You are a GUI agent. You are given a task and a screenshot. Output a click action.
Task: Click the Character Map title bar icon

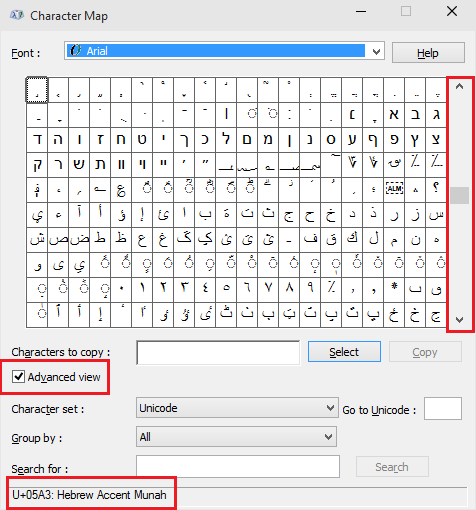tap(17, 15)
